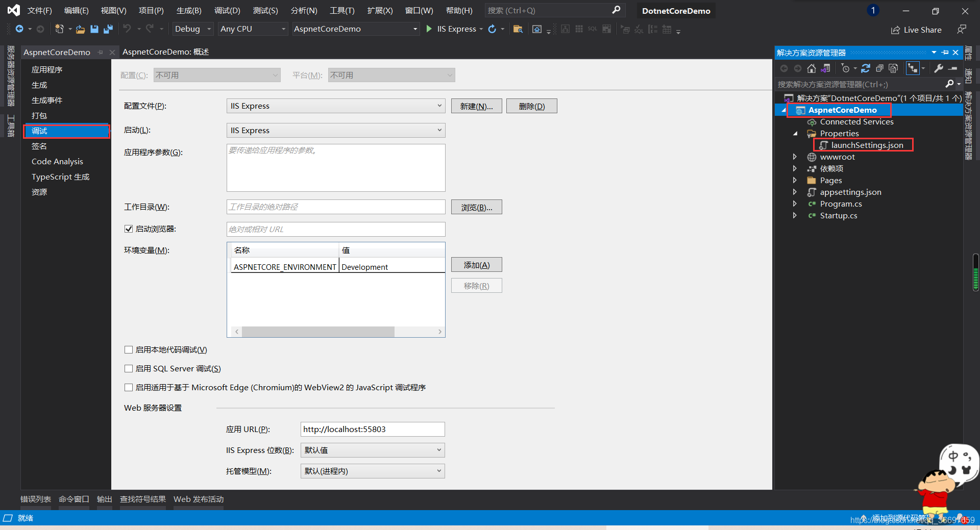Click the Redo arrow icon

(x=149, y=29)
